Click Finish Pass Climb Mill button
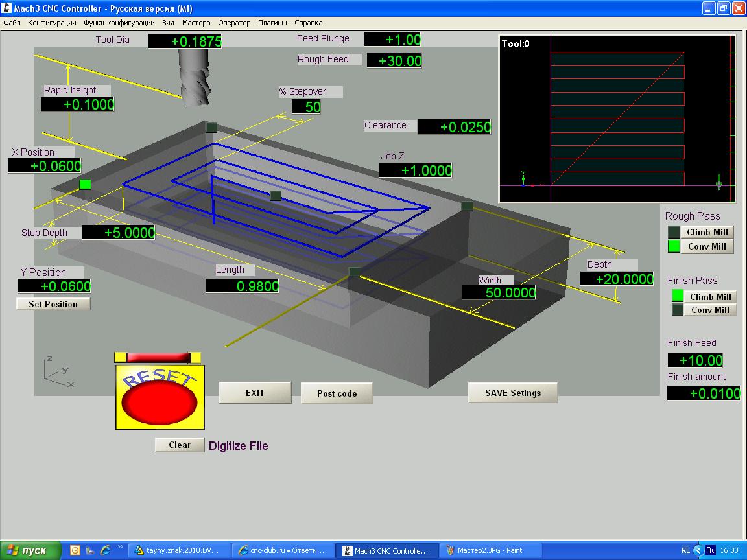 [710, 296]
